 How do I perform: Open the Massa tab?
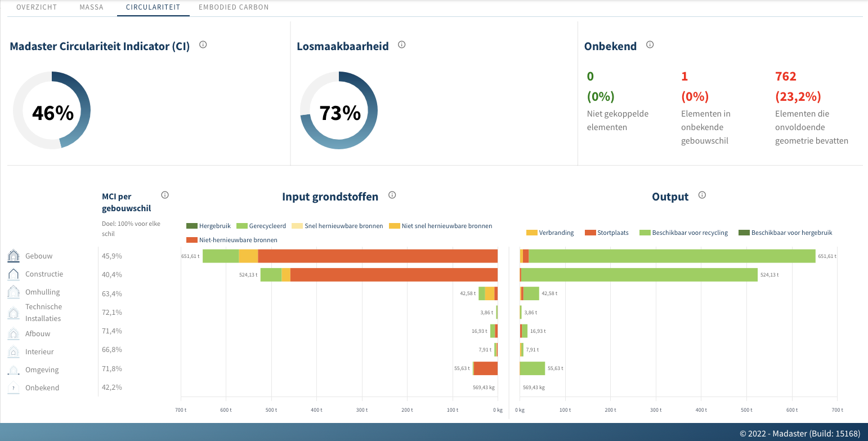[91, 7]
